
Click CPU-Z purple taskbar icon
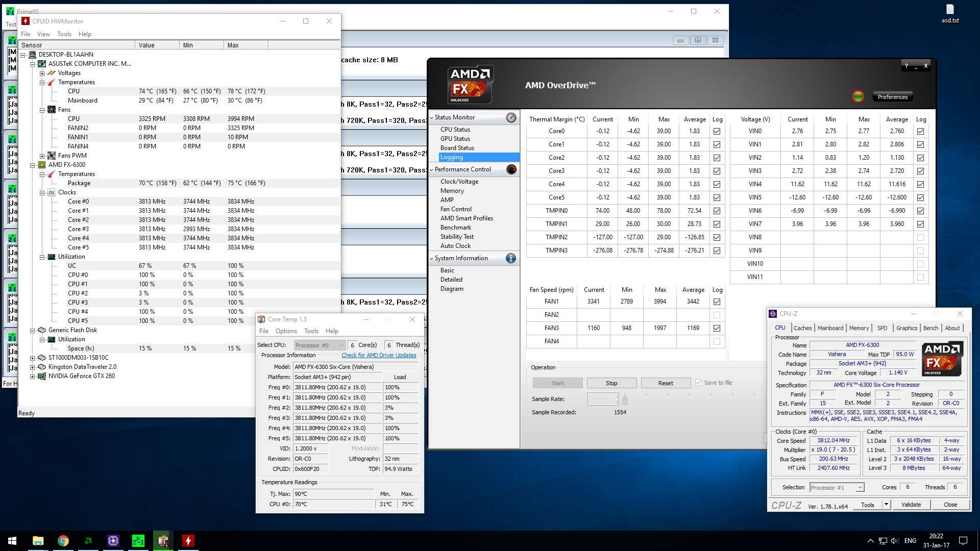pyautogui.click(x=113, y=541)
